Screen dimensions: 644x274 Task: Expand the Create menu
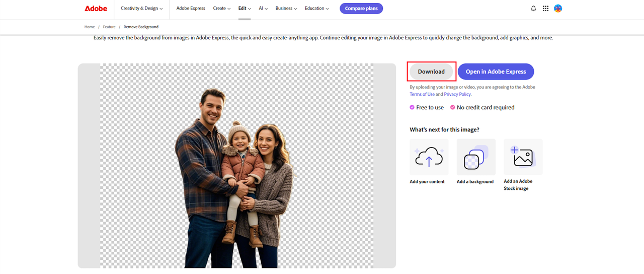pyautogui.click(x=222, y=9)
